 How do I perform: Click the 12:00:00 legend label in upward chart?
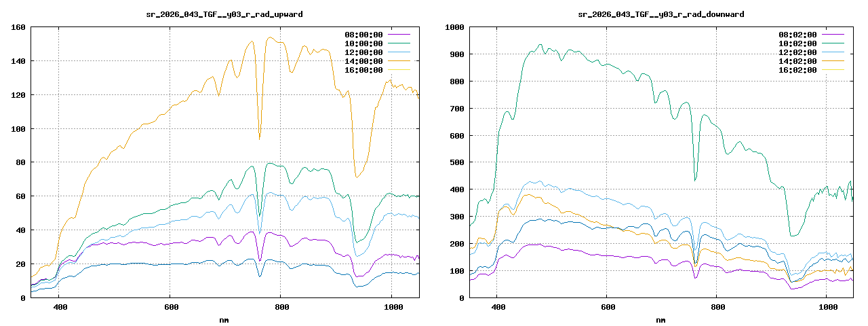click(x=363, y=52)
